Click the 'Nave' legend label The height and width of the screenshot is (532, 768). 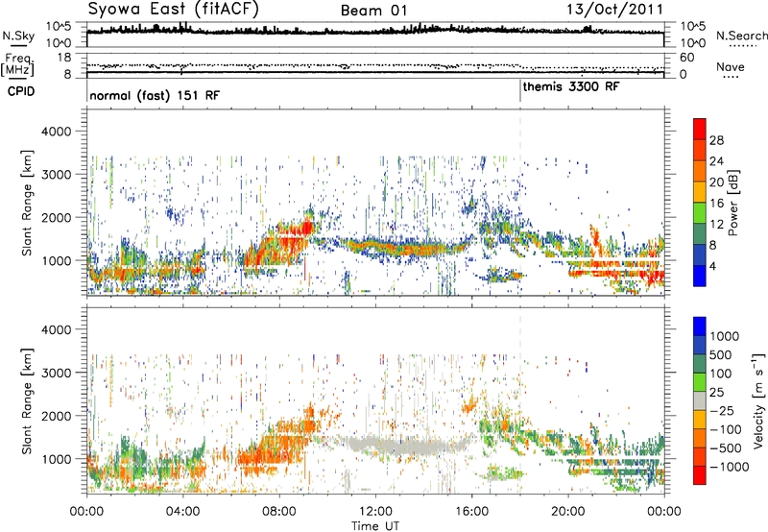click(731, 66)
